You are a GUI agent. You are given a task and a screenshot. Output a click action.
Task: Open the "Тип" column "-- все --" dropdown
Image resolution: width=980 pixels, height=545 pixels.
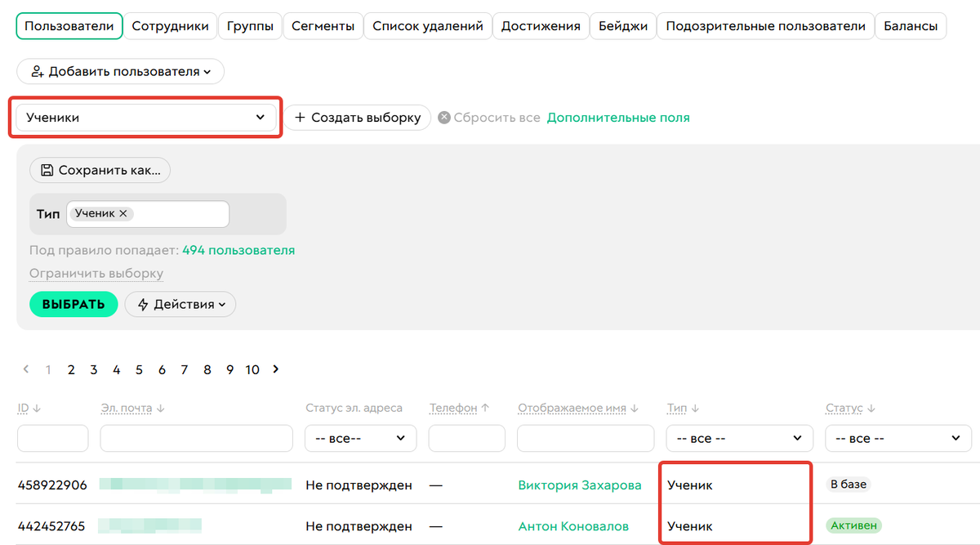(x=738, y=438)
